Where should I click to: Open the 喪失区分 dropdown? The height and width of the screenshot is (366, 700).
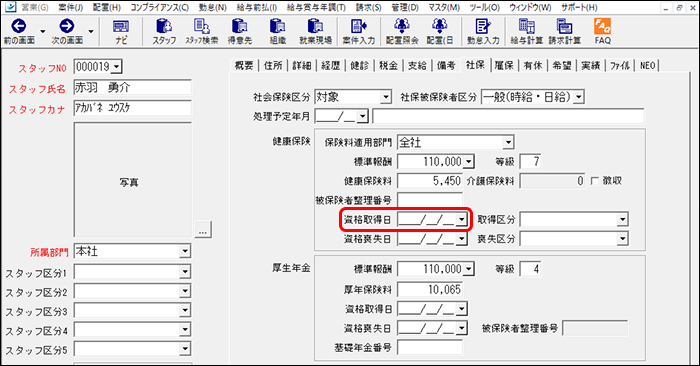[622, 239]
